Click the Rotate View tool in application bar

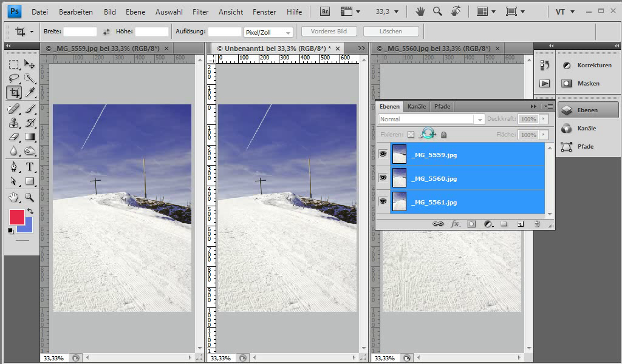(456, 12)
